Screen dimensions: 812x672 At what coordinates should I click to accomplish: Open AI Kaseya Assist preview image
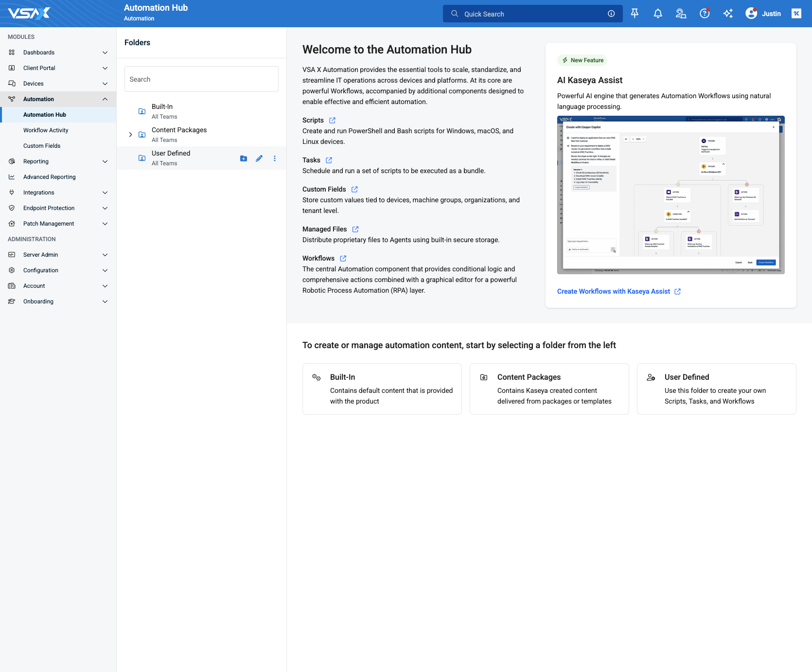point(671,195)
